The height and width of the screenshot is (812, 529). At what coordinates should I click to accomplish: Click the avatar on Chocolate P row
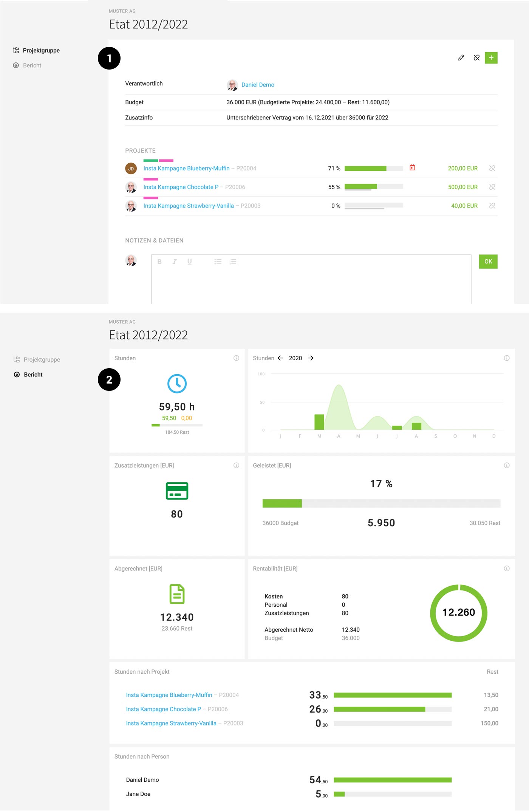click(131, 187)
